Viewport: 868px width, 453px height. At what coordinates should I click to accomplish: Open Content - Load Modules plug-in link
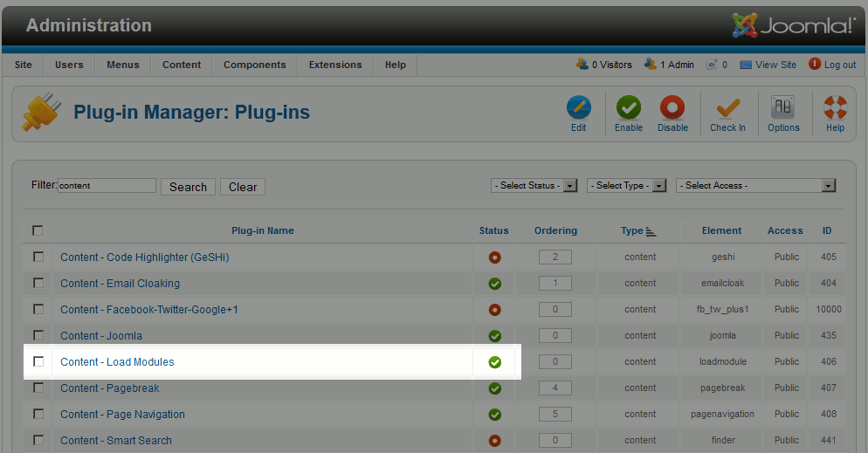coord(117,361)
